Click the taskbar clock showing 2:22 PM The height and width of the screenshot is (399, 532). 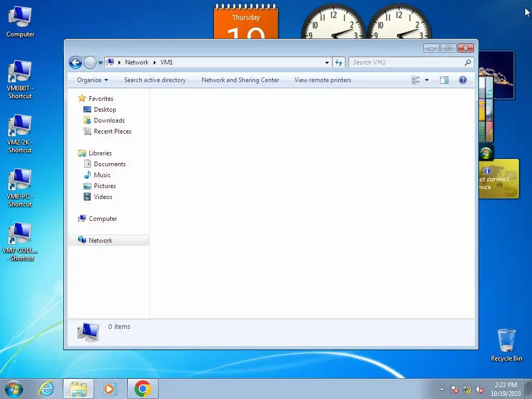(x=506, y=389)
